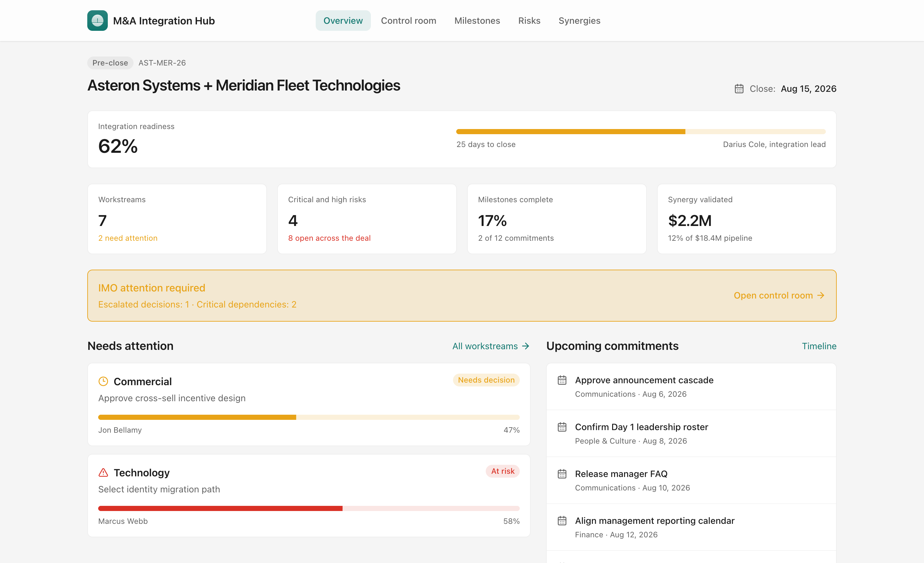This screenshot has width=924, height=563.
Task: Open the M&A Integration Hub home title
Action: click(x=164, y=21)
